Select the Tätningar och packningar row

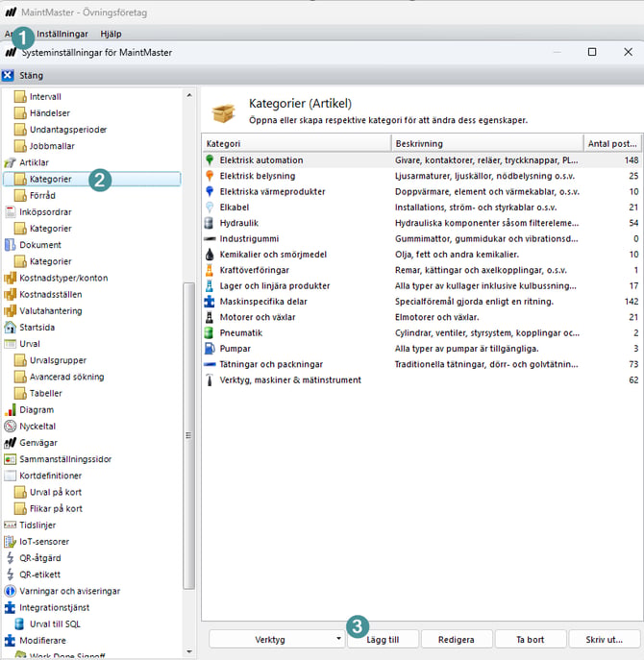click(422, 364)
